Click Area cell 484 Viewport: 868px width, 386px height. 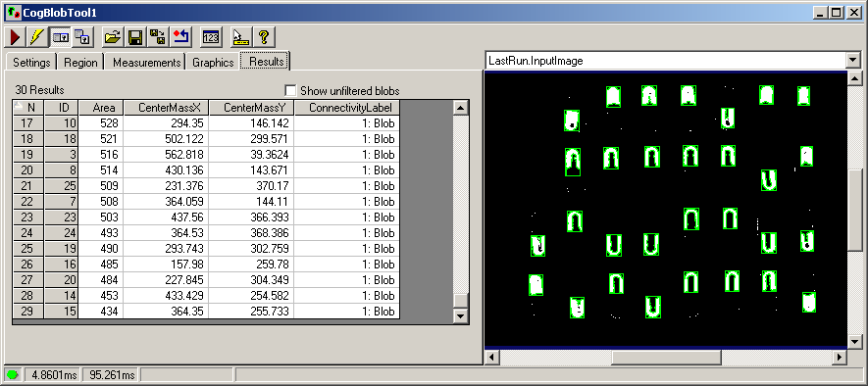[101, 280]
